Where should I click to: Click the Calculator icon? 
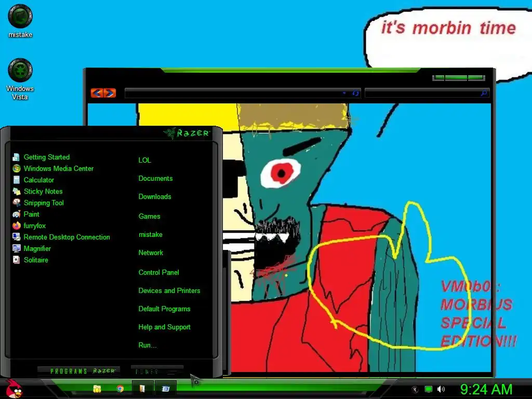[16, 180]
